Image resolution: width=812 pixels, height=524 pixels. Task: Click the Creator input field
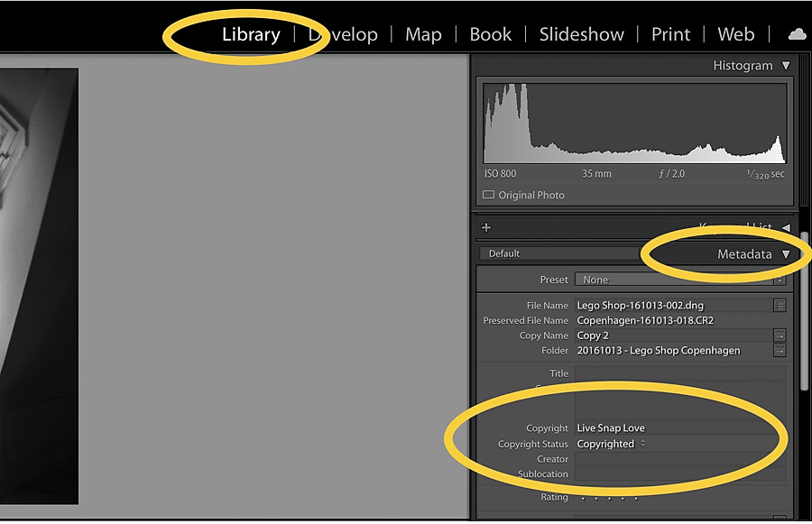coord(679,459)
